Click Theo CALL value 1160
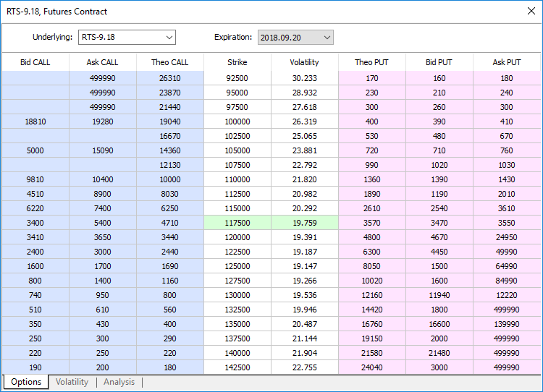The image size is (543, 392). [x=170, y=281]
